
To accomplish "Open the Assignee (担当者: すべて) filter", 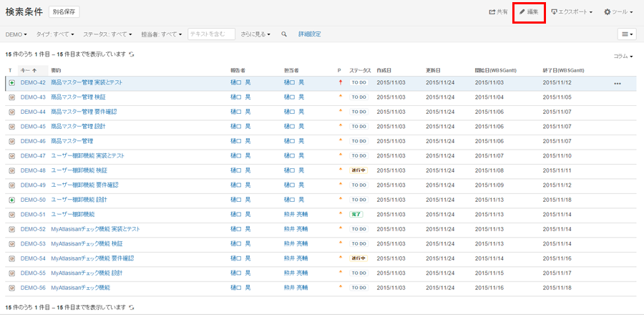I will pos(162,34).
